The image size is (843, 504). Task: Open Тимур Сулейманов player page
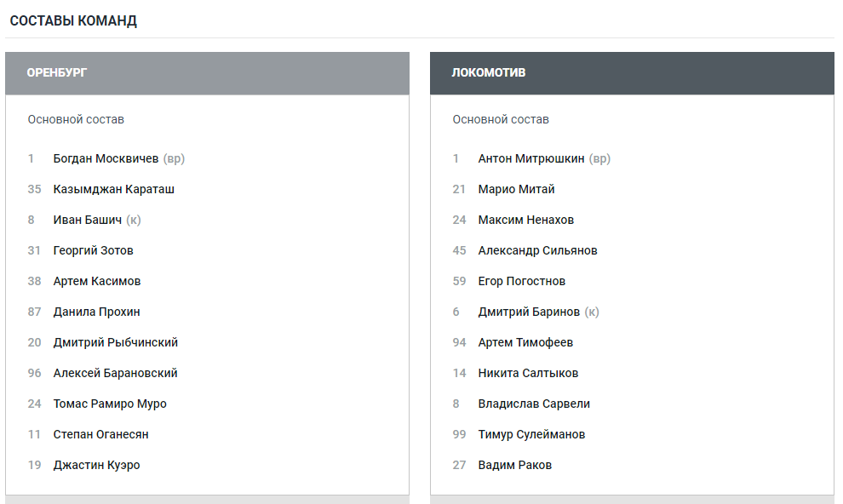531,434
